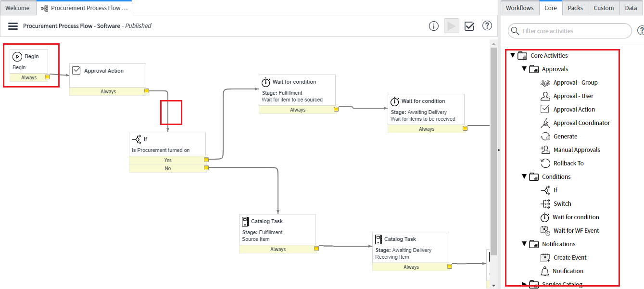This screenshot has height=289, width=644.
Task: Go to the Welcome tab
Action: tap(17, 8)
